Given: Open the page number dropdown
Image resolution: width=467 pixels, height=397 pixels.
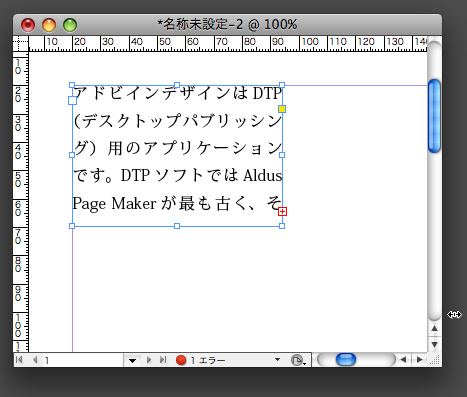Looking at the screenshot, I should [x=132, y=360].
